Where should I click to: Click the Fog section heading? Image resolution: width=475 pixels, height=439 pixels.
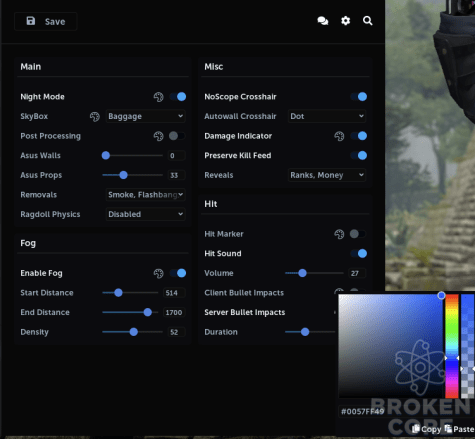28,243
